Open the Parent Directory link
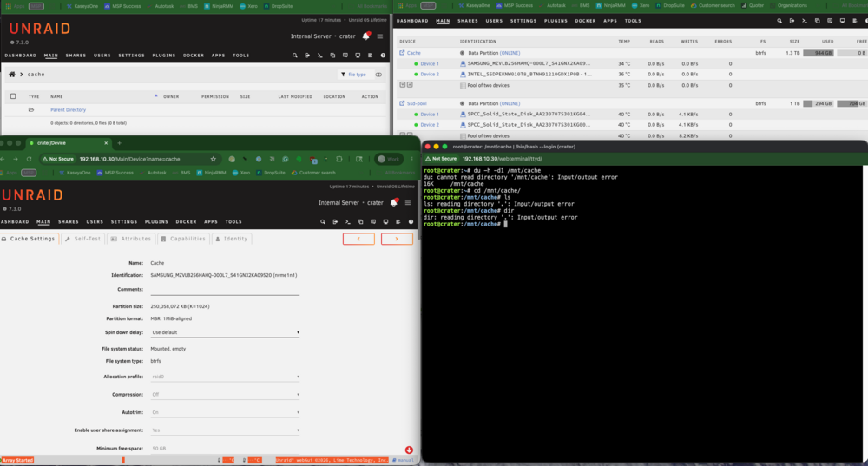868x466 pixels. pyautogui.click(x=68, y=110)
